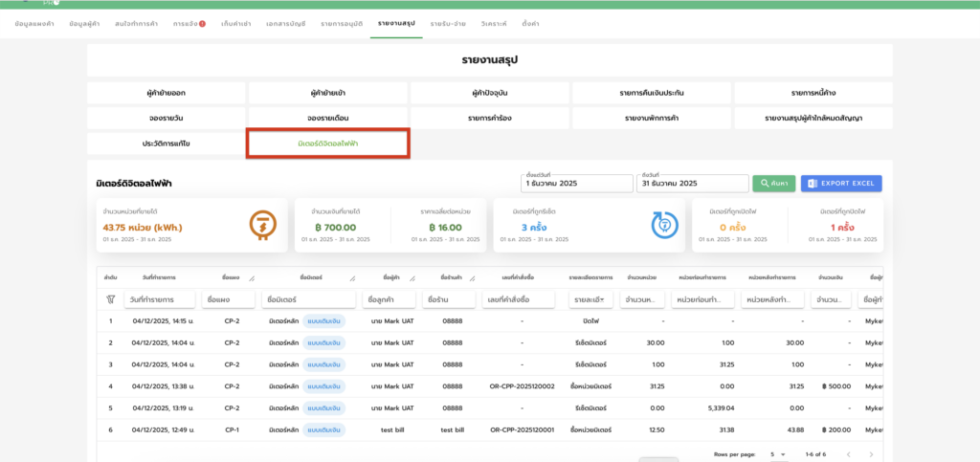Click the orange electricity meter icon
This screenshot has height=462, width=980.
(257, 224)
